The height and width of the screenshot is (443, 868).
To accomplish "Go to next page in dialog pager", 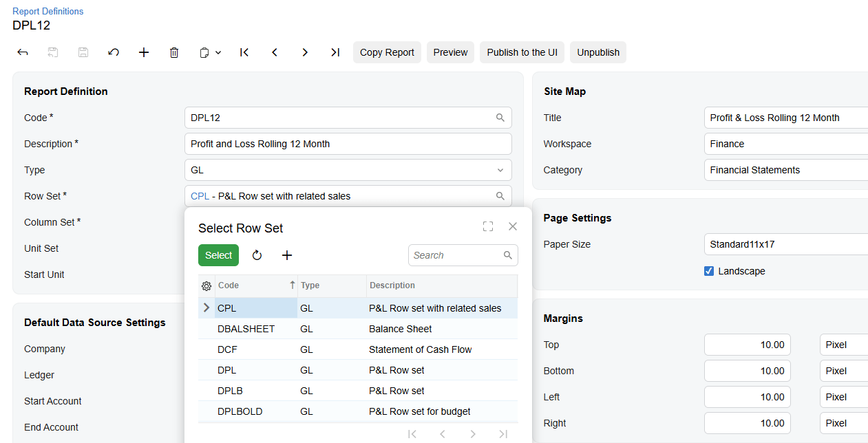I will 473,433.
